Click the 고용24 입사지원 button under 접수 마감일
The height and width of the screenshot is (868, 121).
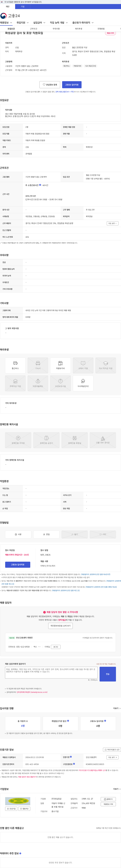pos(18,564)
